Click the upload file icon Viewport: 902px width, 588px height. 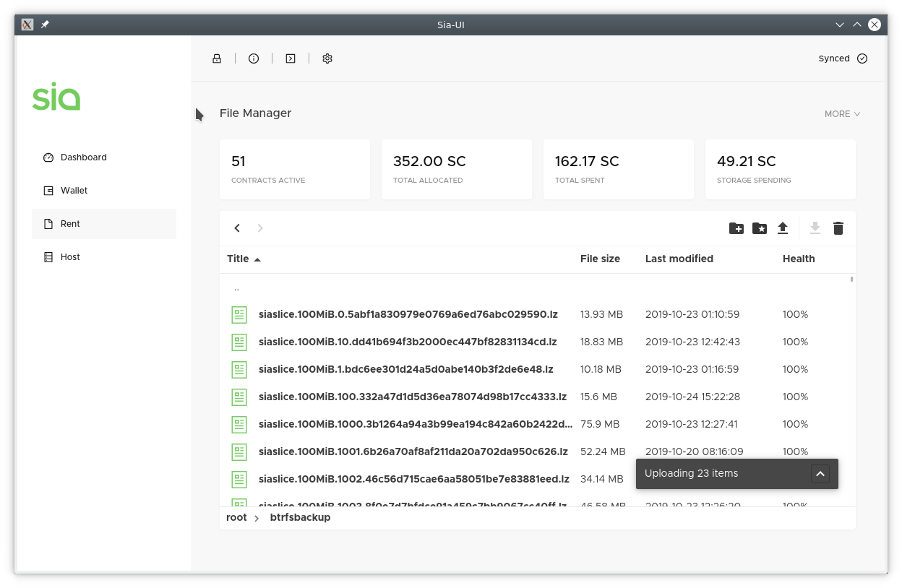[x=783, y=228]
